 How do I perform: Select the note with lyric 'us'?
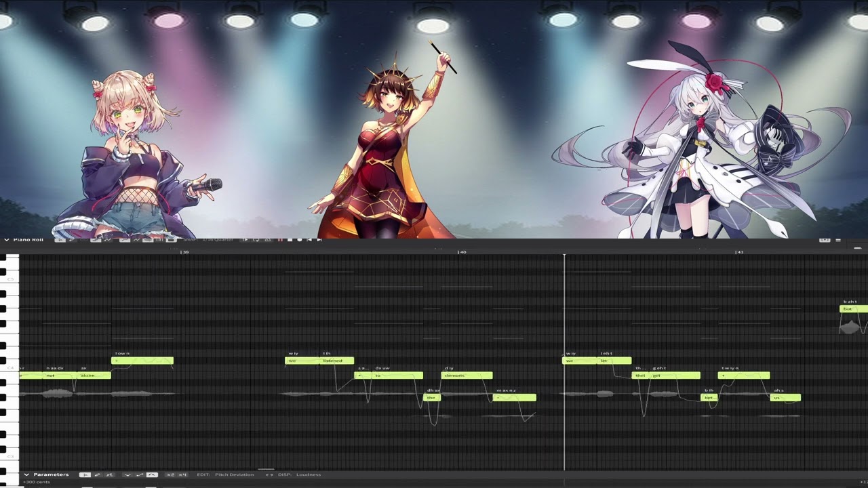point(785,398)
